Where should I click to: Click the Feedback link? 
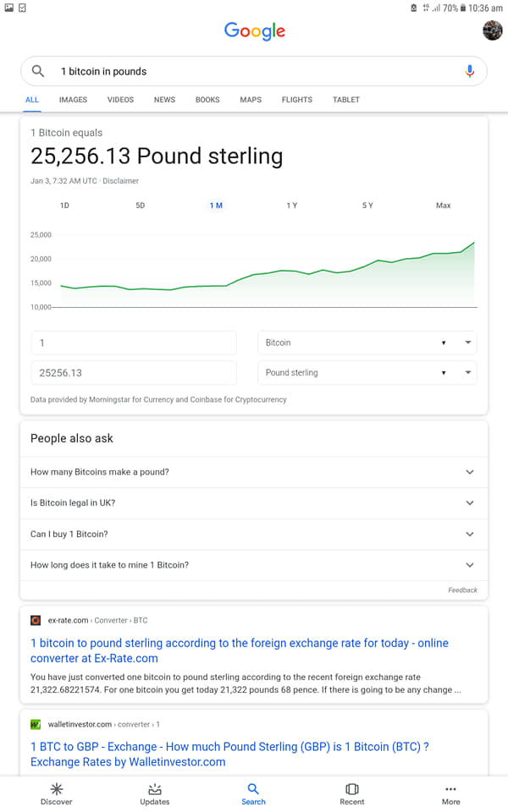(x=462, y=590)
